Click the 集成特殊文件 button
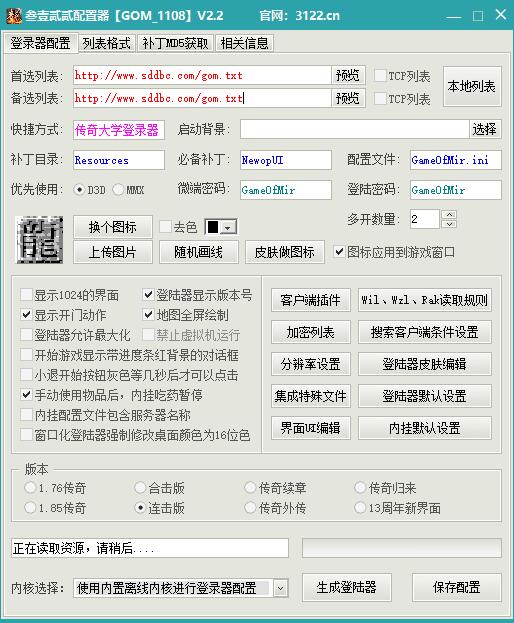 [x=311, y=396]
